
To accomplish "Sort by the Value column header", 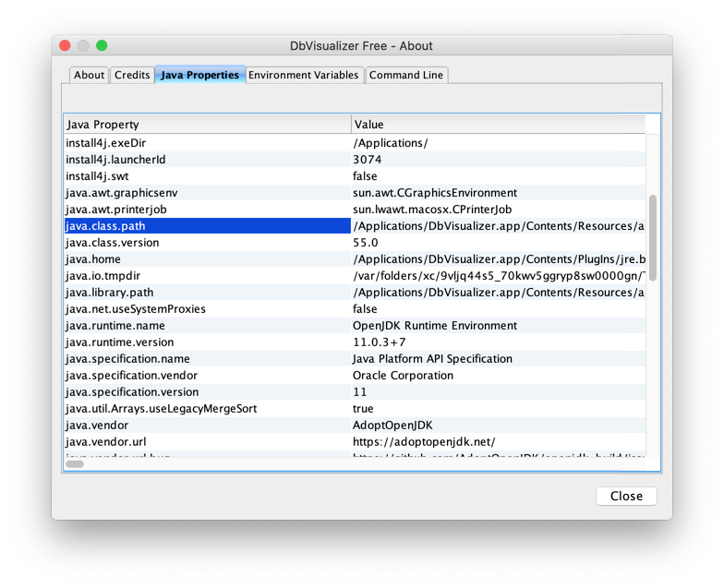I will (x=497, y=125).
